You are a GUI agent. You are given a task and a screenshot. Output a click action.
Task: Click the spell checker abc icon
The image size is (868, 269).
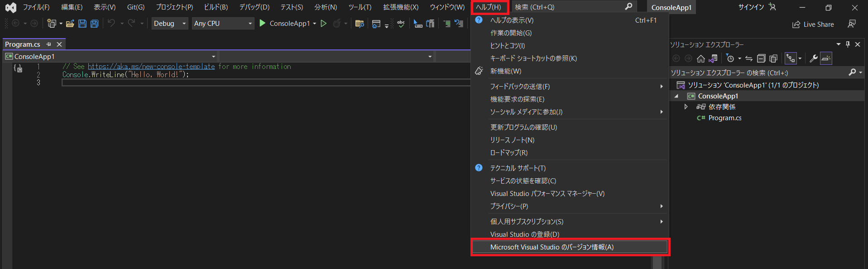(401, 24)
